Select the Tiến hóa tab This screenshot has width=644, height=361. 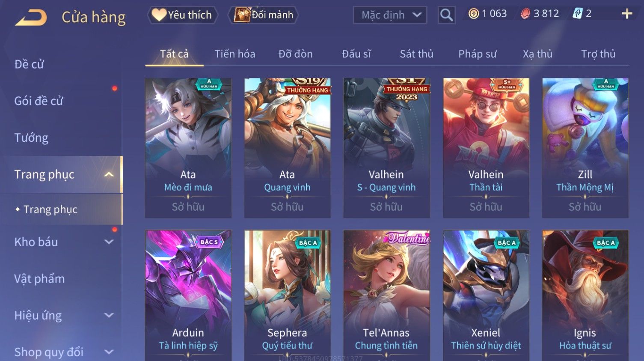[234, 54]
